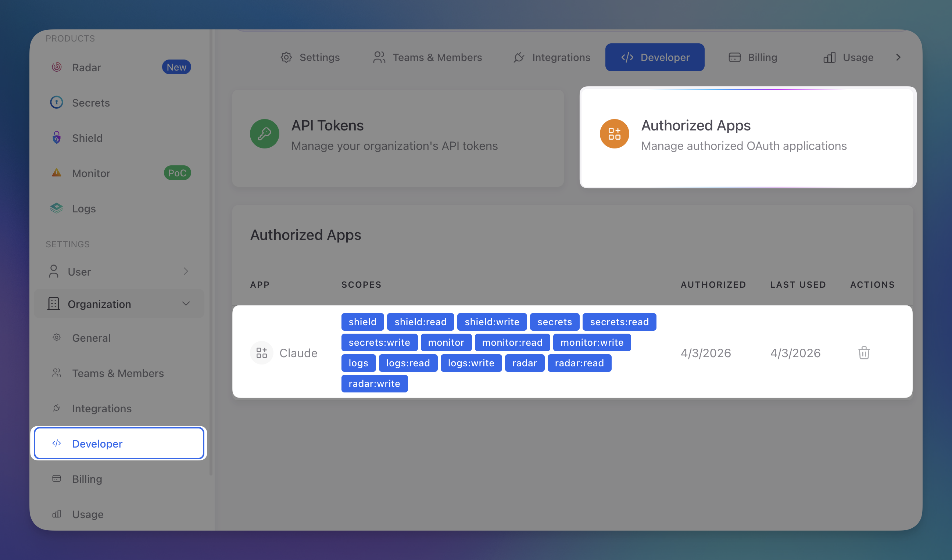952x560 pixels.
Task: Click the green key icon on the API Tokens card
Action: click(x=264, y=134)
